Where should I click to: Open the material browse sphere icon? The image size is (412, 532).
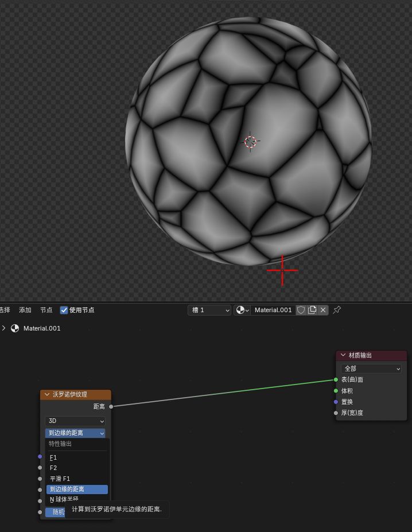(243, 310)
